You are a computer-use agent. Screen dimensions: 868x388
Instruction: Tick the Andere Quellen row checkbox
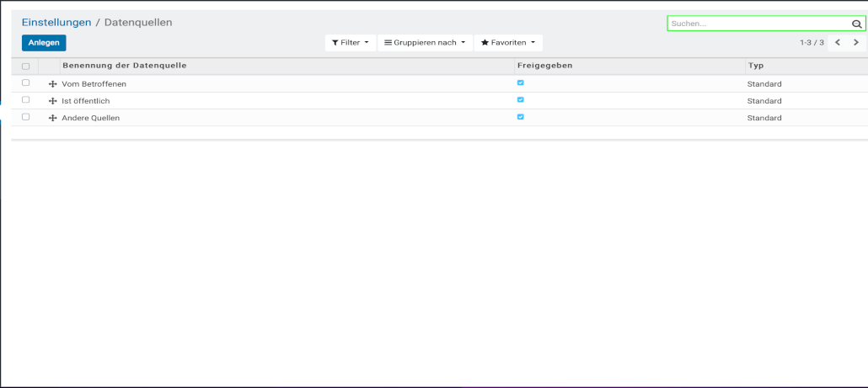pos(25,117)
